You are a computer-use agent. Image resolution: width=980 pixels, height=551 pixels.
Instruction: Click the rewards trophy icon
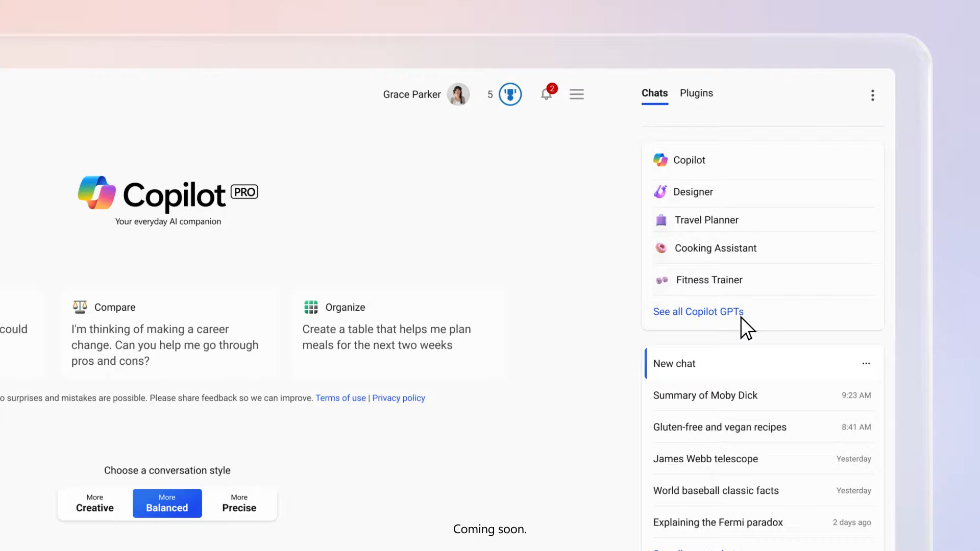[x=510, y=94]
